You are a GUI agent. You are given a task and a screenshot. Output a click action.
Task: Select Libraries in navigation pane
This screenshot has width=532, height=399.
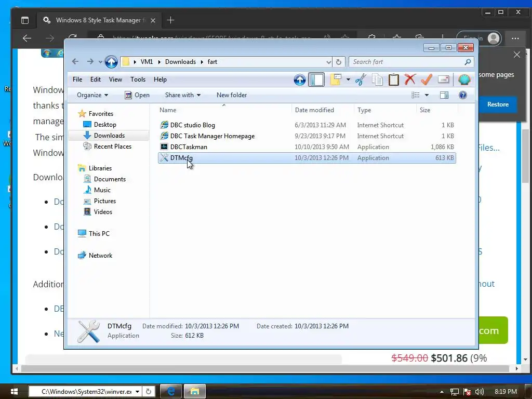[x=95, y=168]
